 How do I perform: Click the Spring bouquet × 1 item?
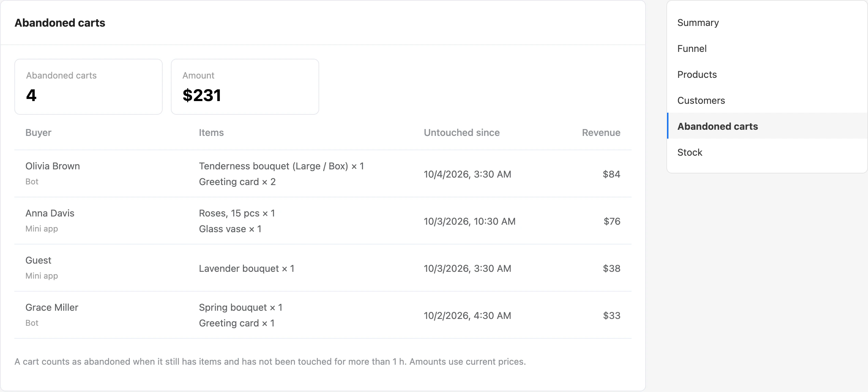coord(241,307)
